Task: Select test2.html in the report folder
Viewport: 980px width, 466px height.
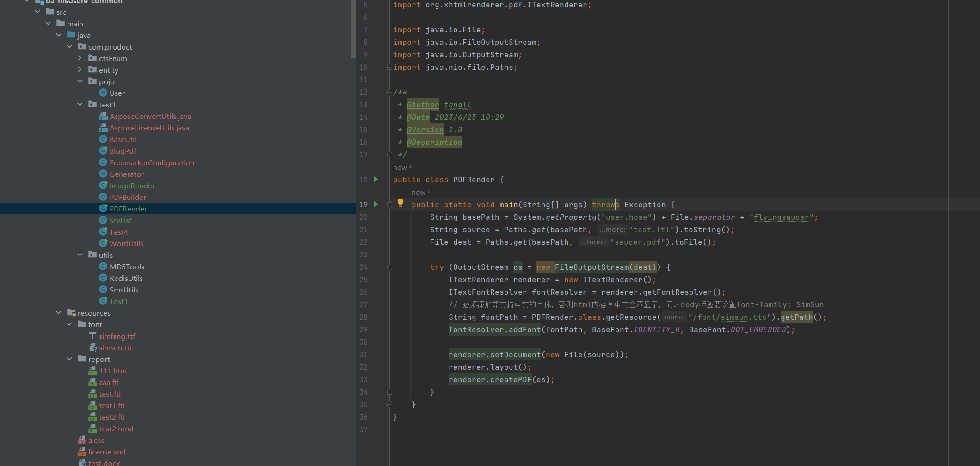Action: tap(116, 429)
